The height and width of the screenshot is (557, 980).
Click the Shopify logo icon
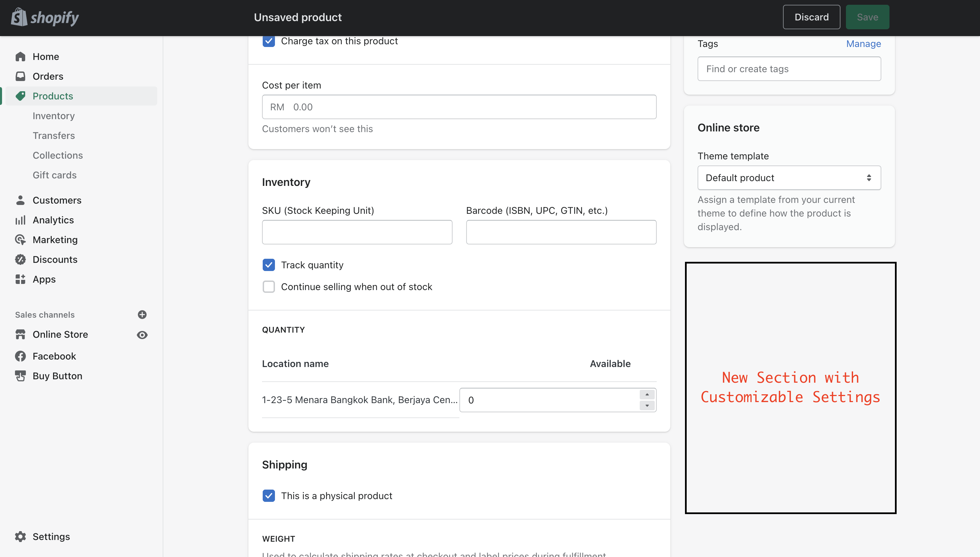[19, 17]
